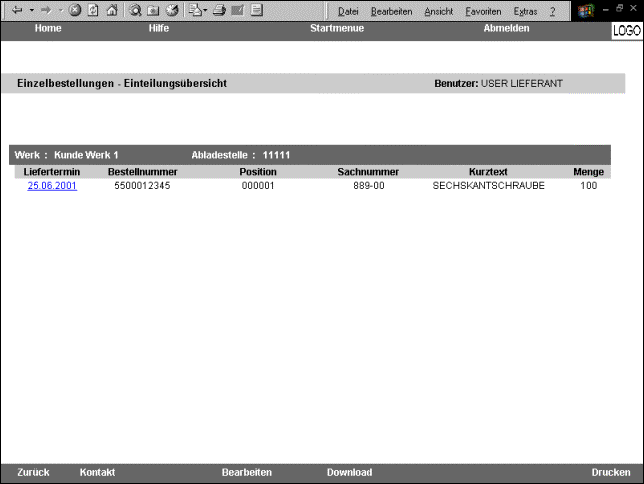Click the Discuss notes icon
This screenshot has height=484, width=644.
pos(256,10)
